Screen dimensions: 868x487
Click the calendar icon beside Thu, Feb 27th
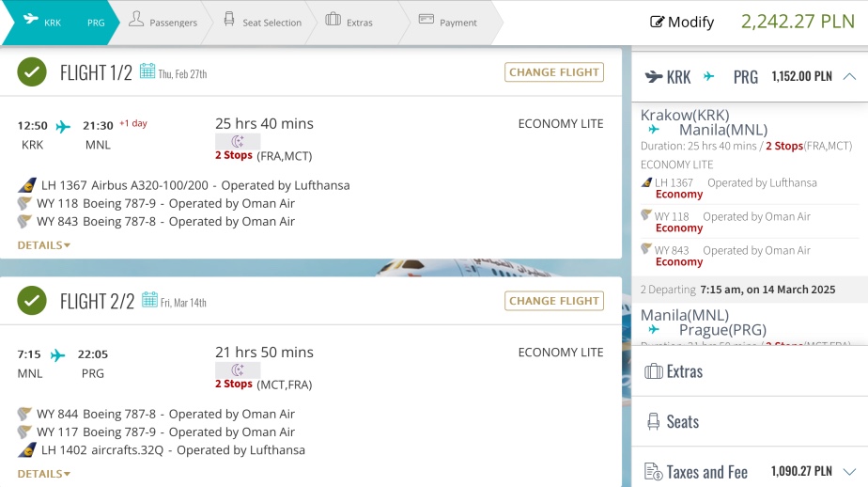147,71
